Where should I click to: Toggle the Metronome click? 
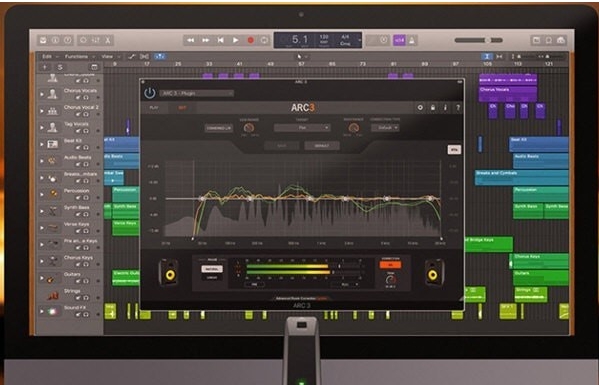pos(412,40)
